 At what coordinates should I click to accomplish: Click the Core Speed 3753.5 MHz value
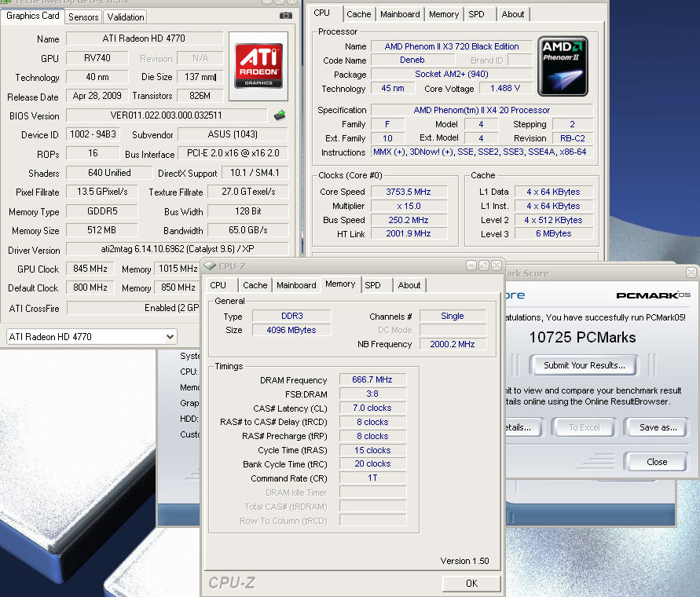coord(409,192)
